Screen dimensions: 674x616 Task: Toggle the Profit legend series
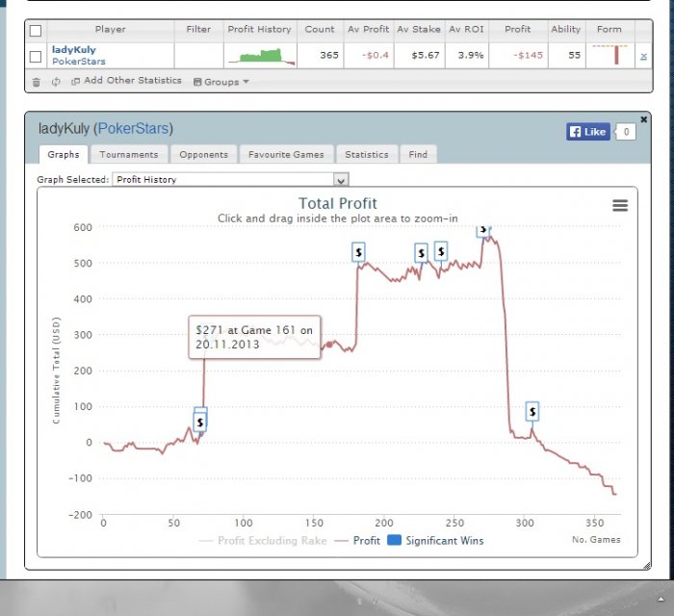pos(357,540)
